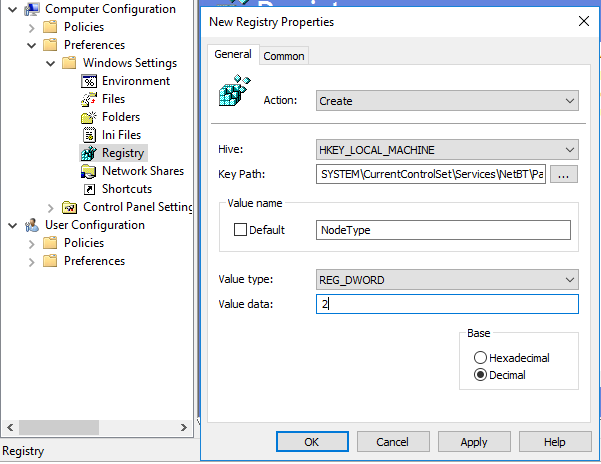Click the tree pane scroll left arrow
The image size is (601, 464).
(x=10, y=428)
